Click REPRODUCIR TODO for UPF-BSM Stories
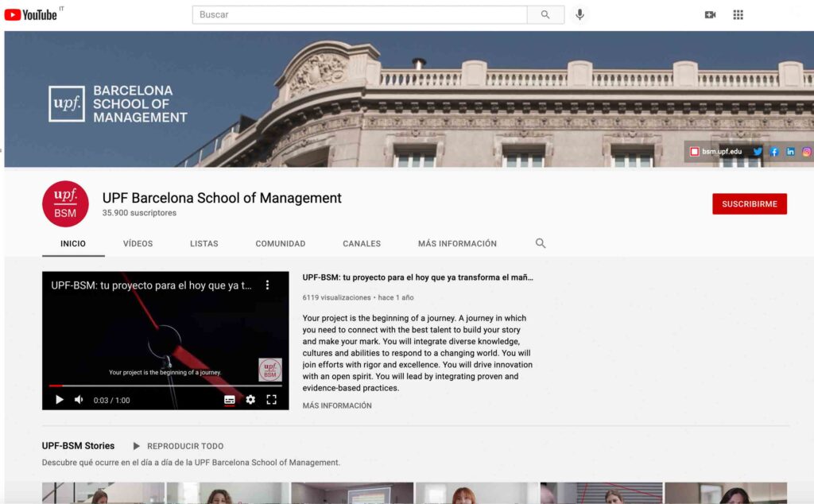 point(178,446)
